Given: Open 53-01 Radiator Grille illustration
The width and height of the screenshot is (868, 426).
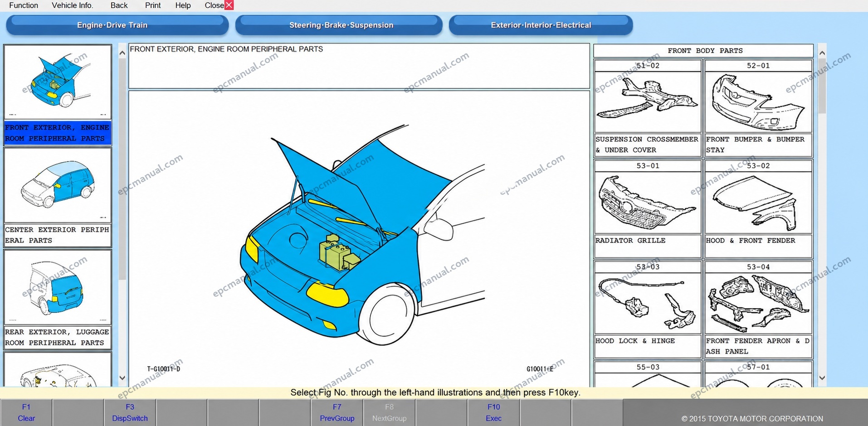Looking at the screenshot, I should click(648, 203).
